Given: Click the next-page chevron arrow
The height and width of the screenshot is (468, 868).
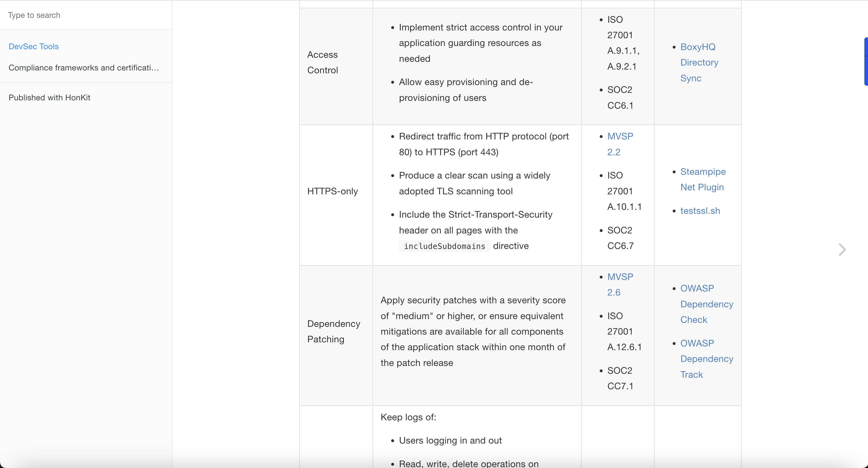Looking at the screenshot, I should (x=842, y=250).
